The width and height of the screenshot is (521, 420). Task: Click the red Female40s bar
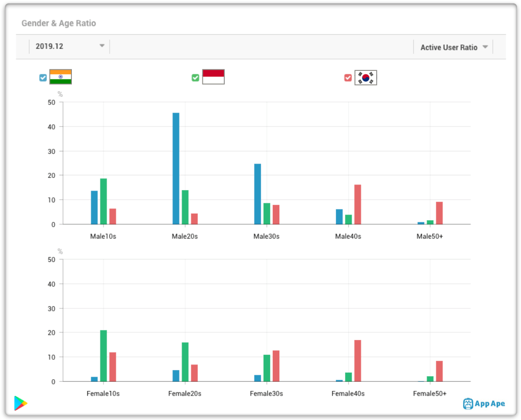[357, 361]
